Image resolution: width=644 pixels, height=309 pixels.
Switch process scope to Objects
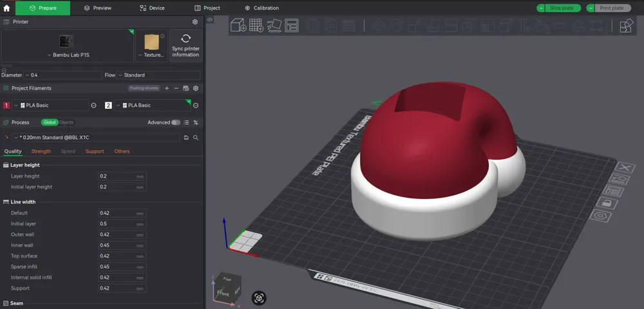[x=66, y=122]
